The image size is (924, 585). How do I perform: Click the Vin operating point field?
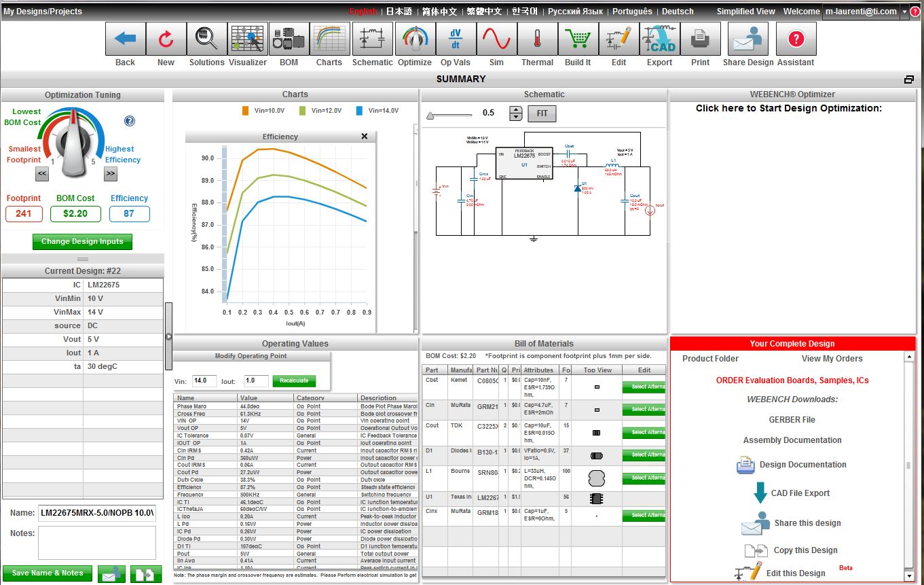click(204, 381)
